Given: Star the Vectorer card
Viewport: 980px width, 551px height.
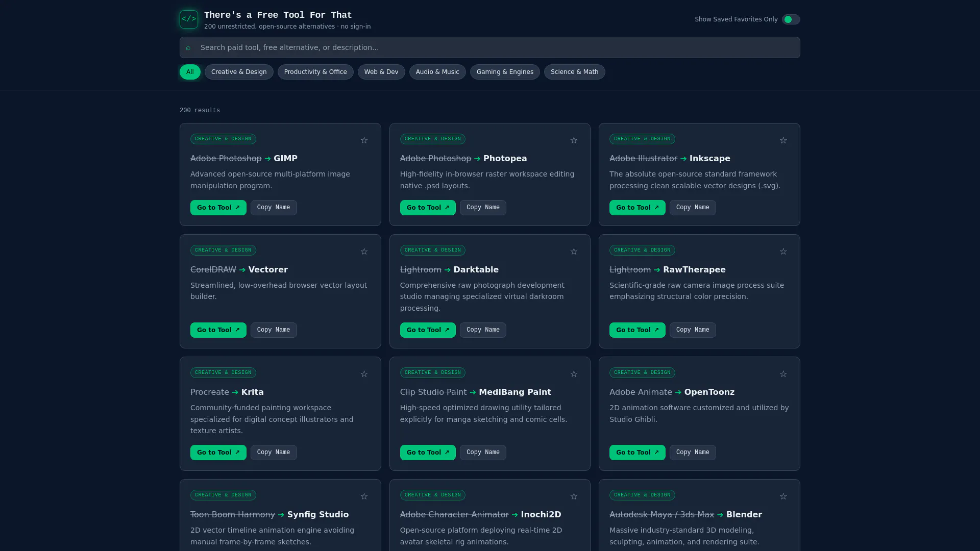Looking at the screenshot, I should point(364,252).
